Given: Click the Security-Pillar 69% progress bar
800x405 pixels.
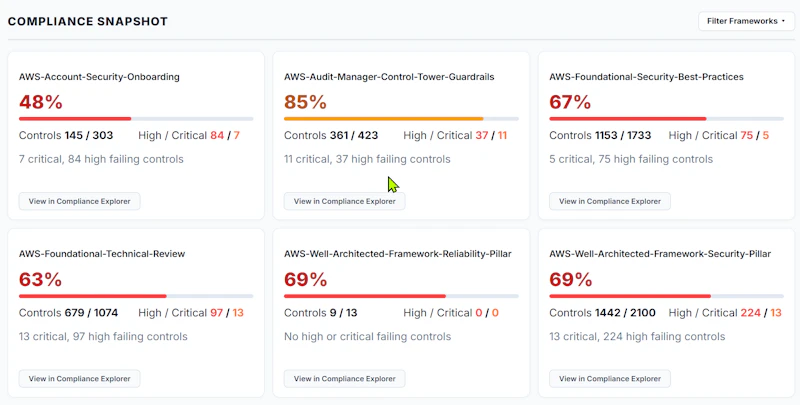Looking at the screenshot, I should coord(666,296).
